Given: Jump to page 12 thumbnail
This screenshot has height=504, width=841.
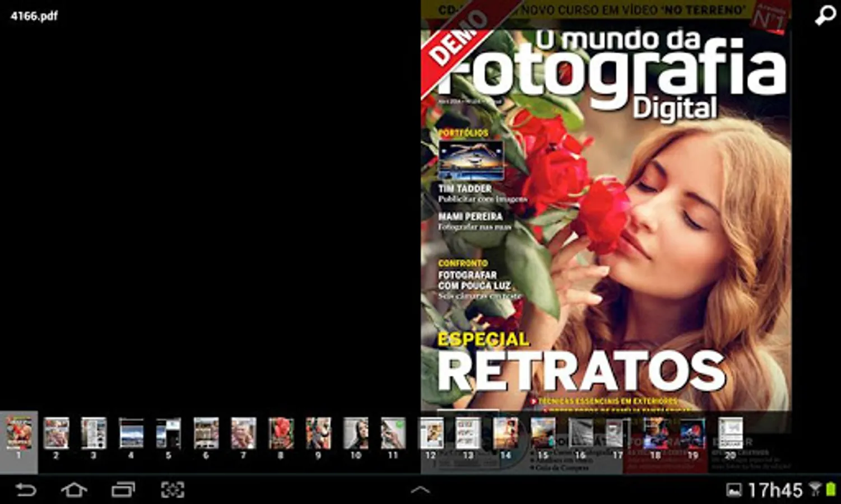Looking at the screenshot, I should tap(431, 433).
